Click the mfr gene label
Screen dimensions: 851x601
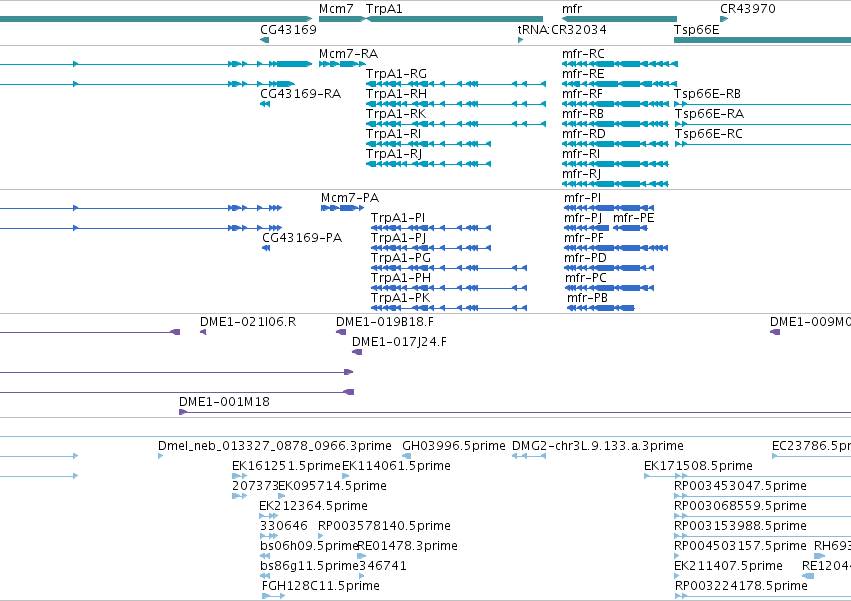pos(572,9)
